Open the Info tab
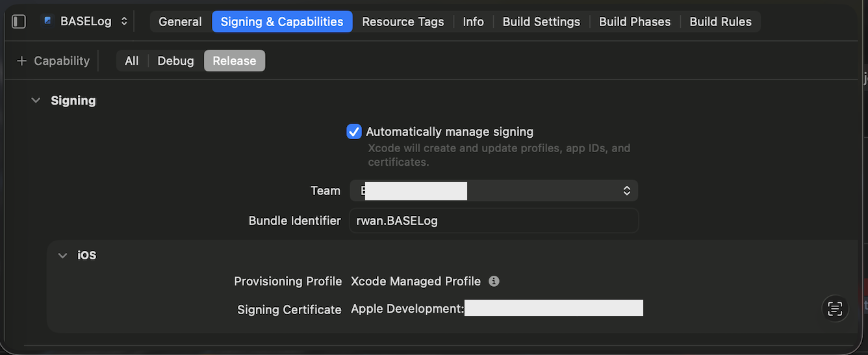This screenshot has height=355, width=868. click(x=473, y=21)
